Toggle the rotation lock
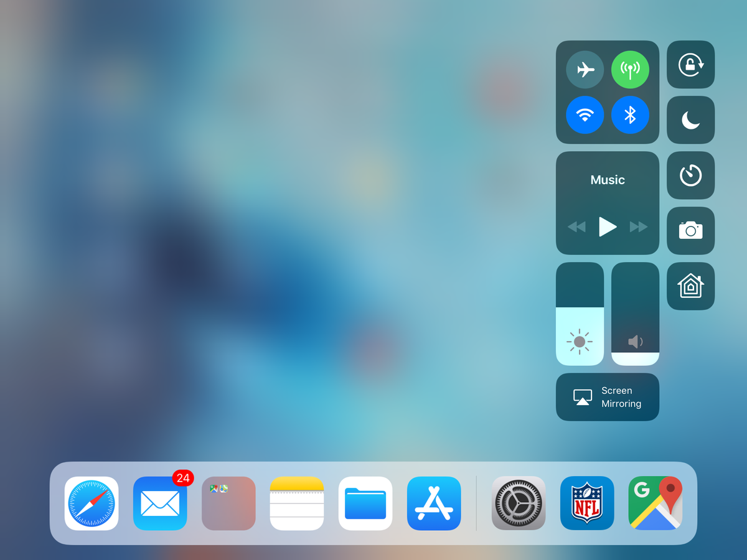 point(690,65)
